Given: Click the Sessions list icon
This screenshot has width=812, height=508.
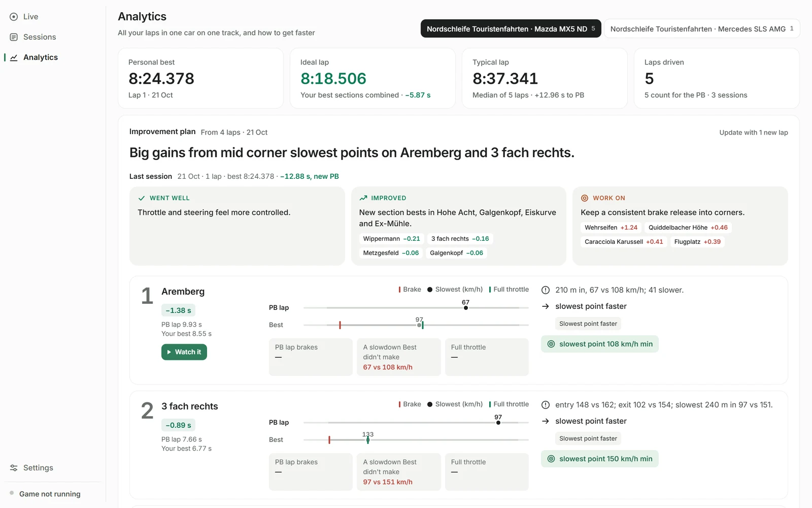Looking at the screenshot, I should point(14,37).
